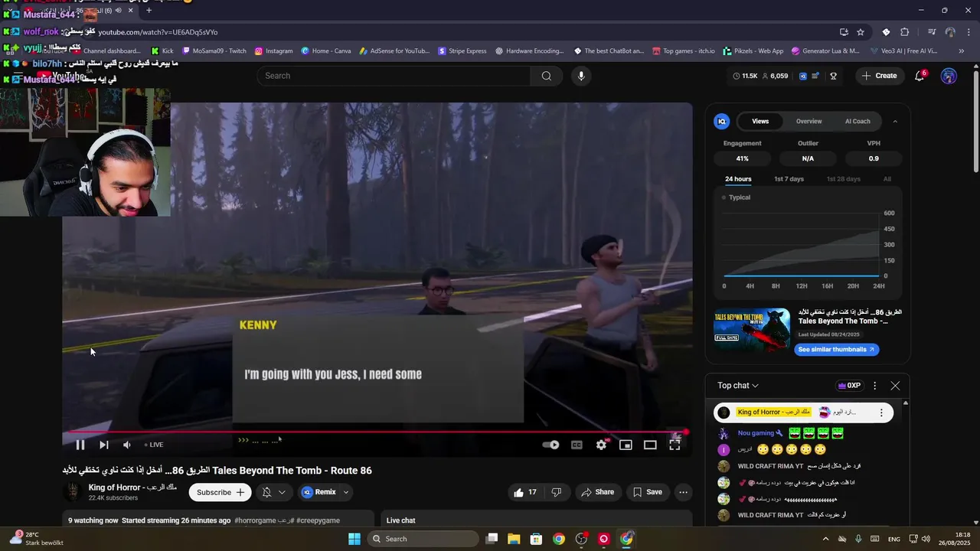980x551 pixels.
Task: Open player settings gear
Action: click(x=602, y=445)
